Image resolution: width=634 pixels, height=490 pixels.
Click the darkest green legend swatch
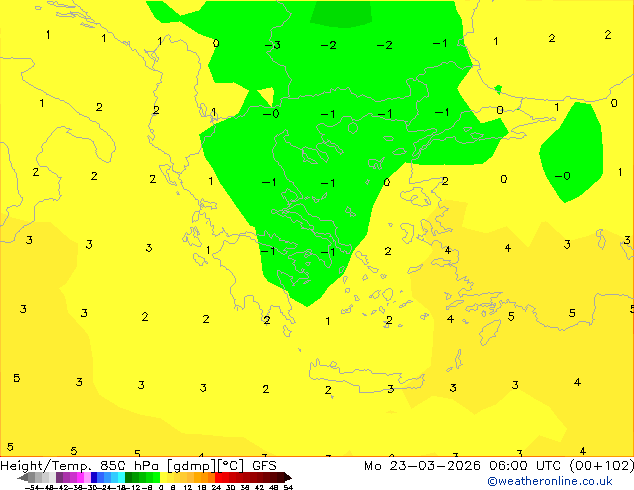(129, 478)
